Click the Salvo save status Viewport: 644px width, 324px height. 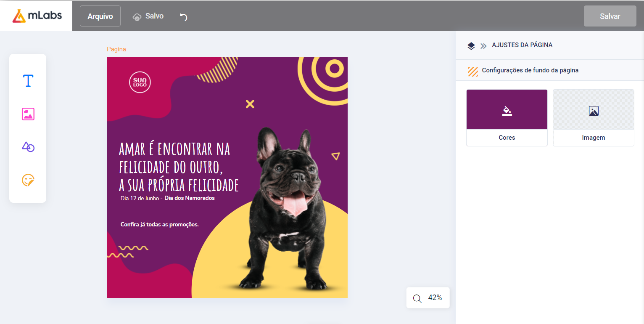pos(154,16)
